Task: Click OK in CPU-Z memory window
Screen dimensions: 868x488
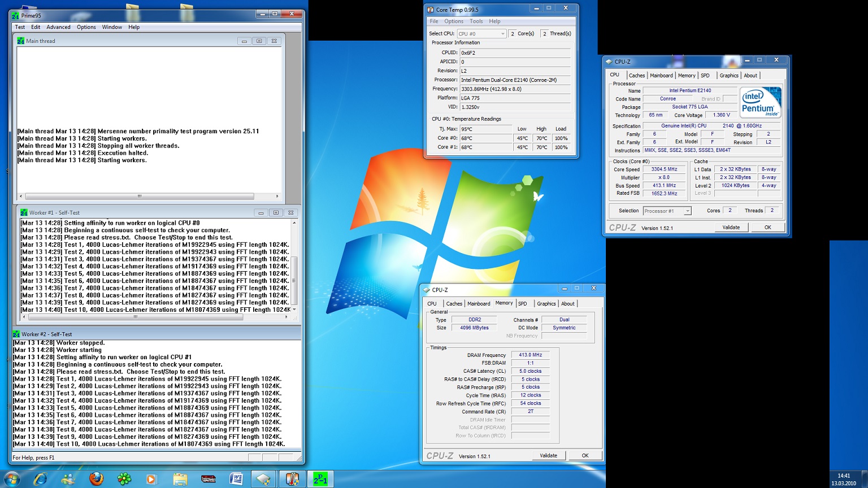Action: click(x=585, y=455)
